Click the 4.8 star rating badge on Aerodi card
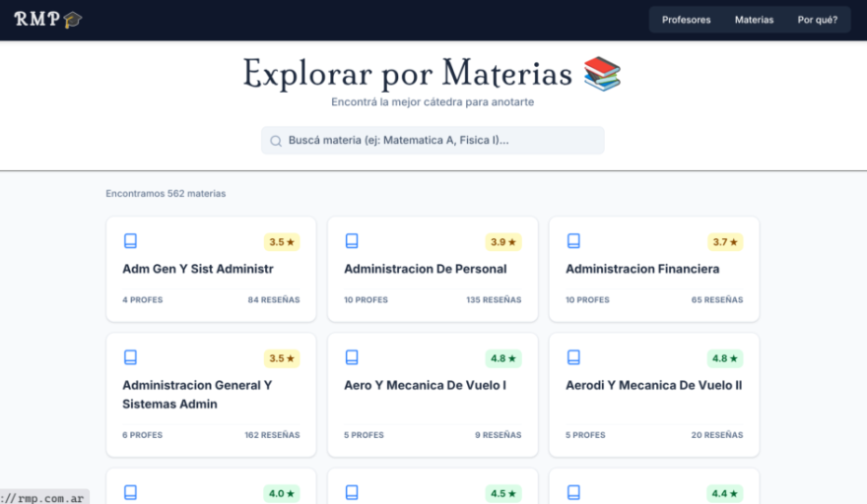This screenshot has height=504, width=867. click(x=725, y=358)
